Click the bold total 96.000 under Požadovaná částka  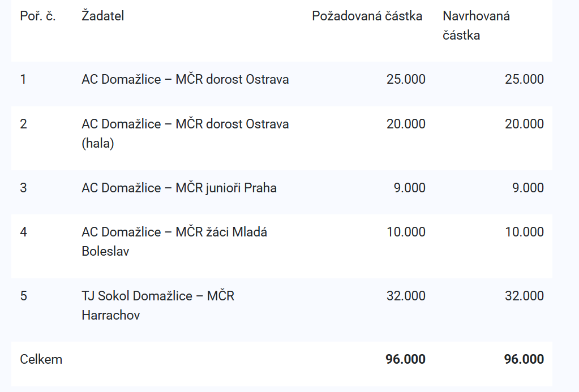(405, 359)
